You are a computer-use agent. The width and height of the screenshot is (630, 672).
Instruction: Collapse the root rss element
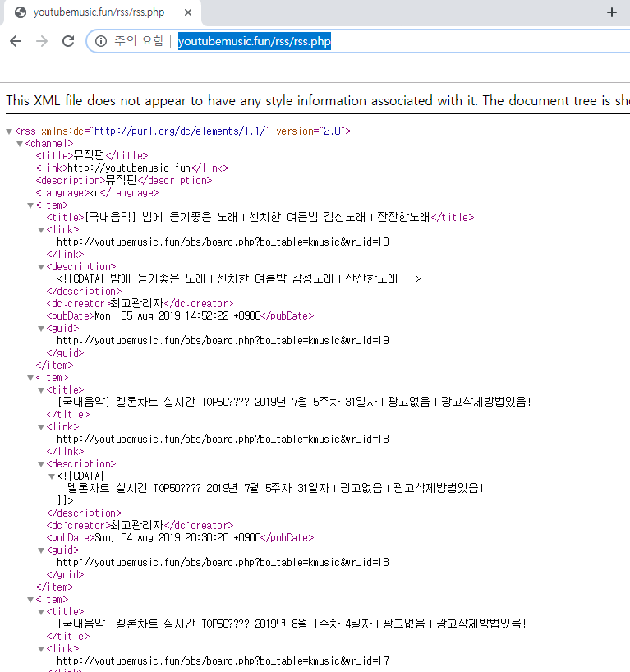click(9, 131)
